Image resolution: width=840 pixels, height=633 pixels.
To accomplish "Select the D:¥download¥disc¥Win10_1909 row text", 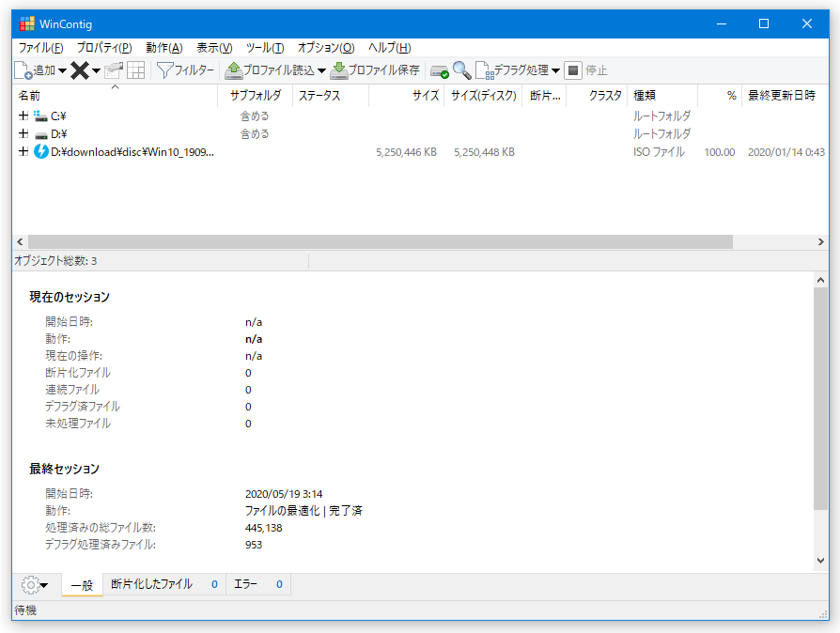I will pos(132,152).
